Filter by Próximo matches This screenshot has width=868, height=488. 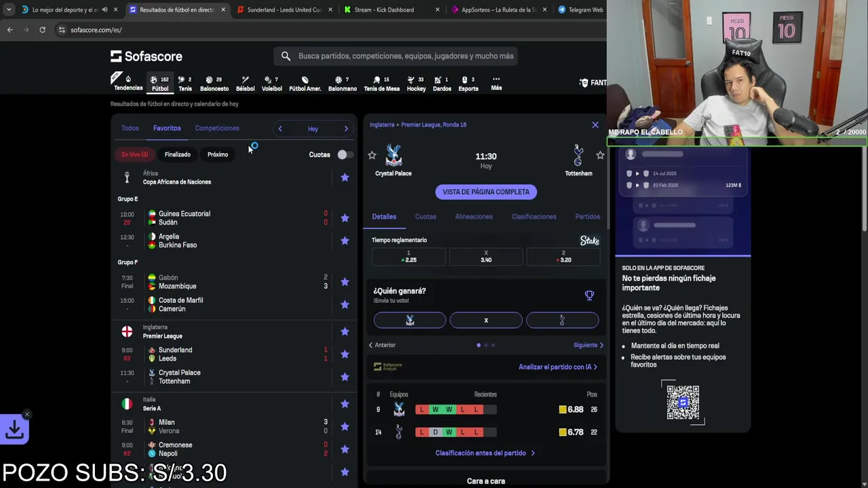coord(218,155)
